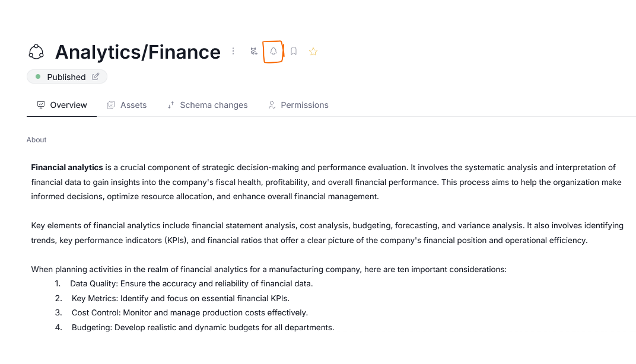
Task: Toggle notifications with the bell icon
Action: click(274, 52)
